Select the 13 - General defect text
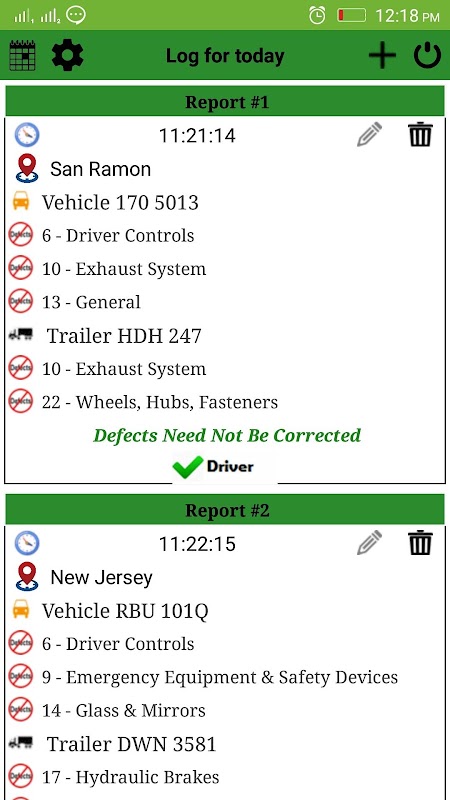The width and height of the screenshot is (450, 800). [x=91, y=302]
